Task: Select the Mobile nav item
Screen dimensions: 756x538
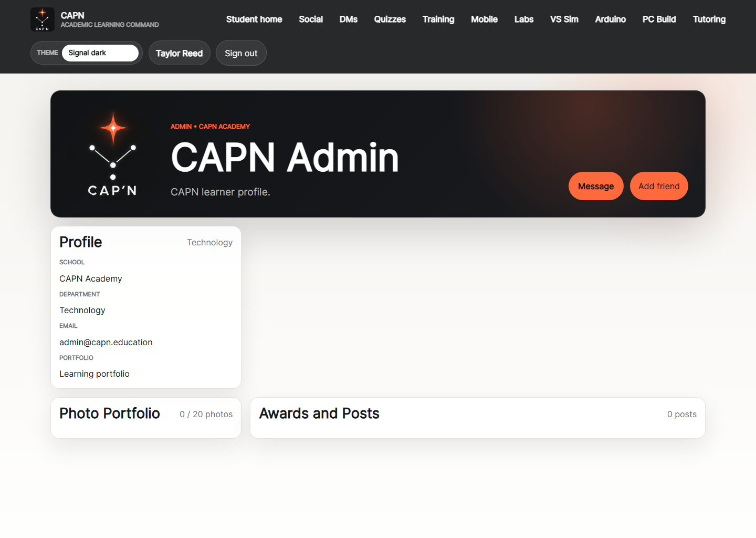Action: point(484,19)
